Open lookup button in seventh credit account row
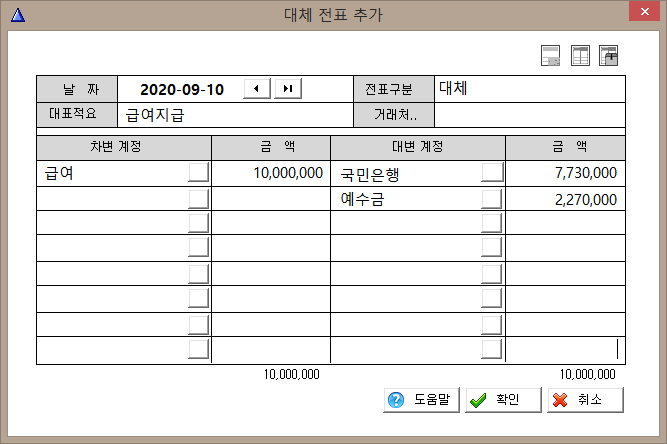Viewport: 667px width, 444px height. point(492,325)
